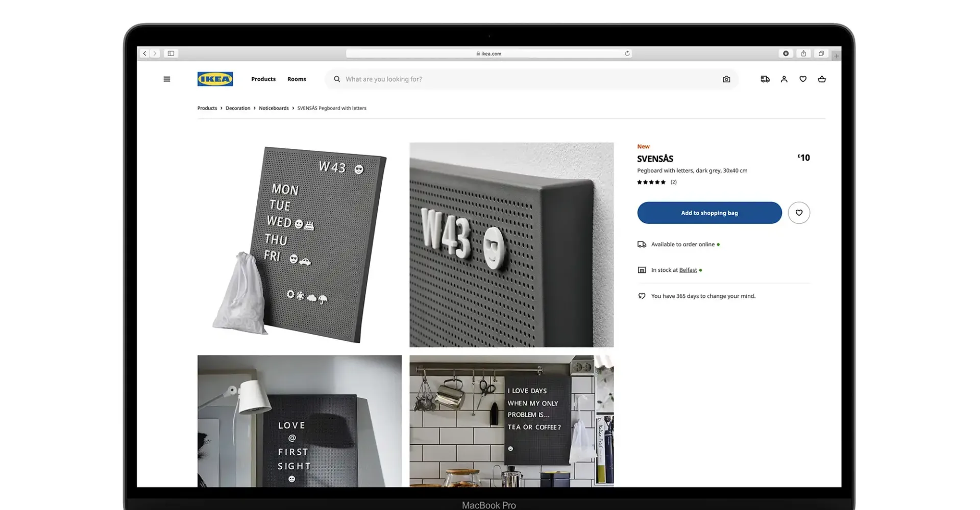Go to Noticeboards breadcrumb
The image size is (980, 510).
click(x=274, y=108)
